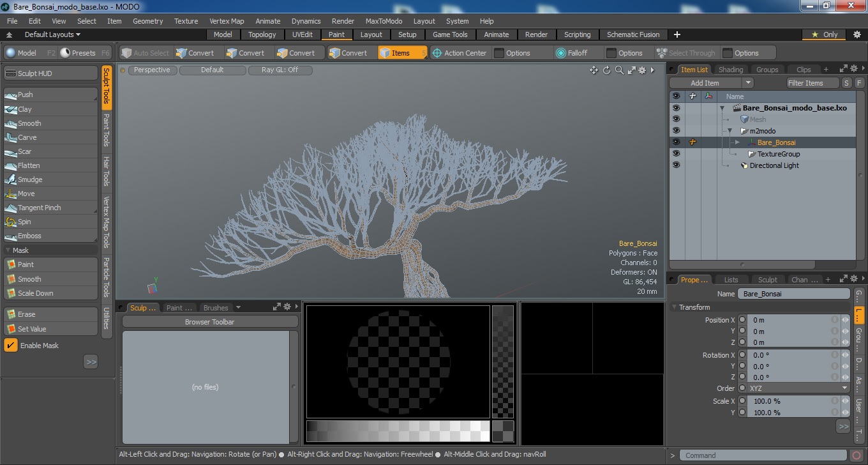
Task: Toggle Enable Mask checkbox
Action: pyautogui.click(x=11, y=346)
